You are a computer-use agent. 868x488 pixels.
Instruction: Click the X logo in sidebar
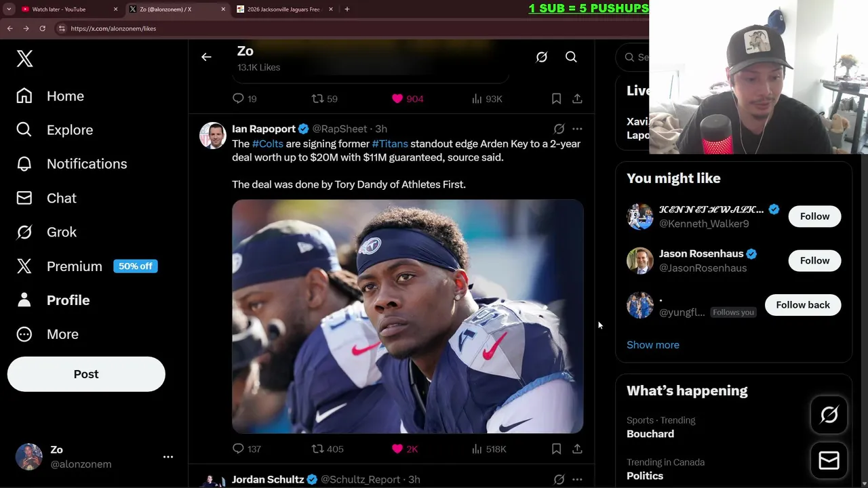[24, 58]
